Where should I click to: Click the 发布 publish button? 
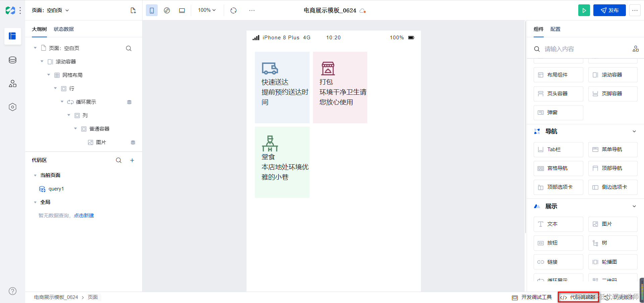[609, 10]
